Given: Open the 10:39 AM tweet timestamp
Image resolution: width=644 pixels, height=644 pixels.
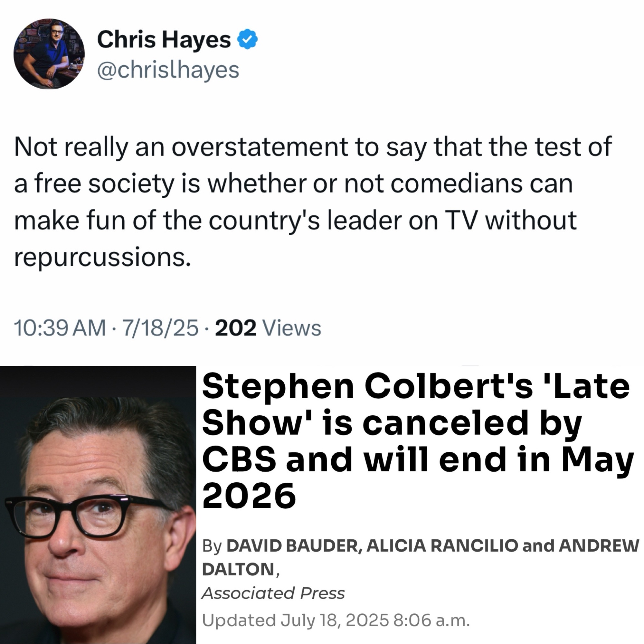Looking at the screenshot, I should [60, 328].
